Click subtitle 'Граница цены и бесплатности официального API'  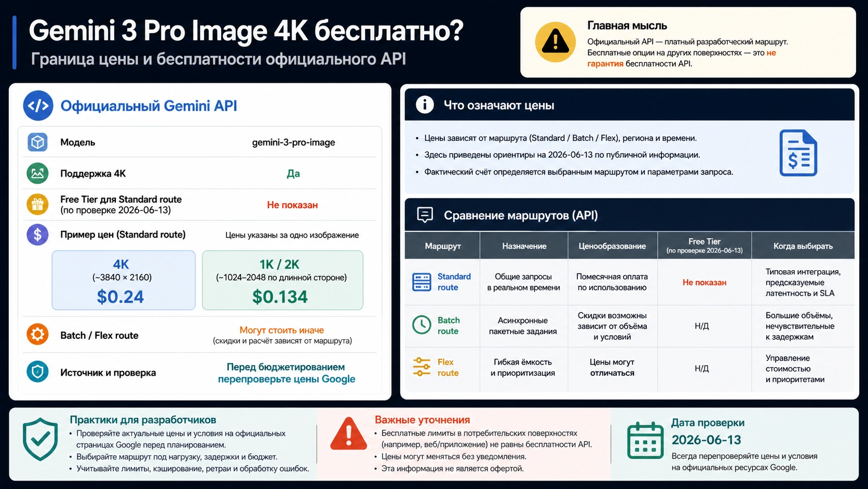point(218,59)
